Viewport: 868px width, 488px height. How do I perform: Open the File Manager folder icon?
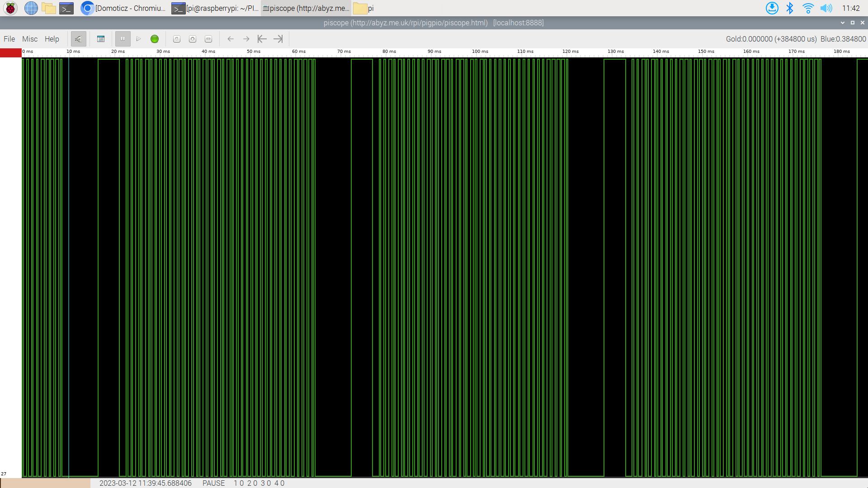[49, 8]
